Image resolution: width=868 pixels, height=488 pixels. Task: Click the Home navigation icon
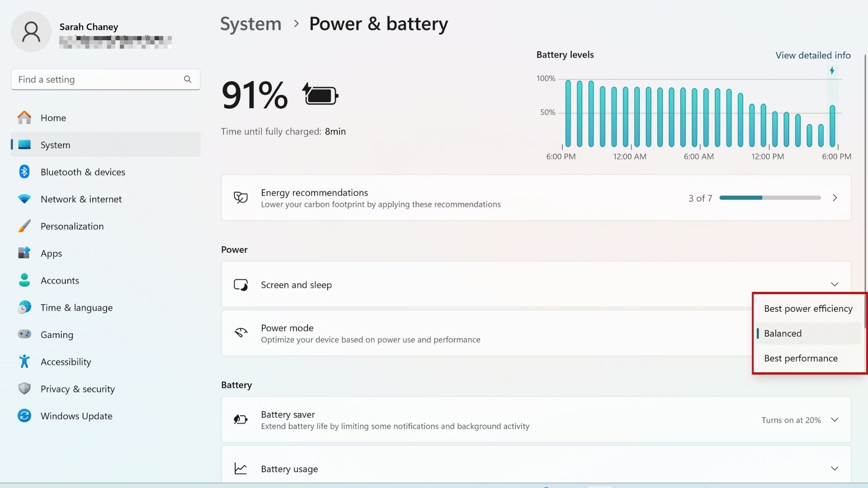(x=24, y=117)
